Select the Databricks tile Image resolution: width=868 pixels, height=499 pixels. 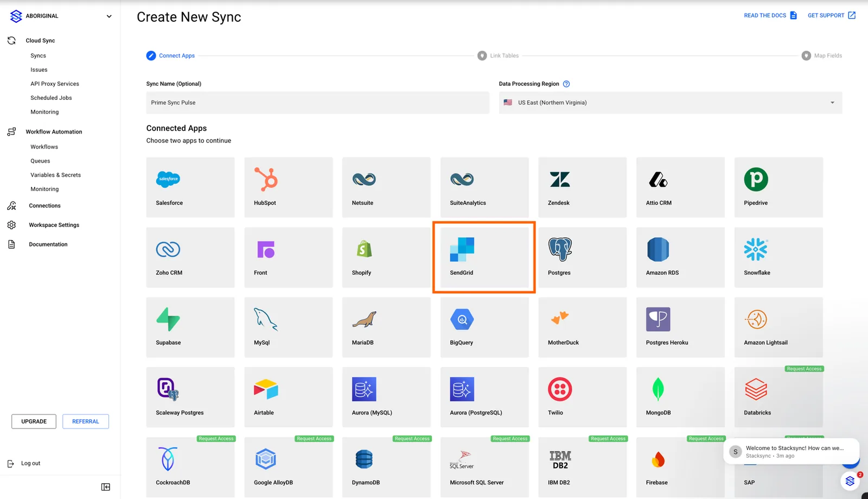pos(778,397)
